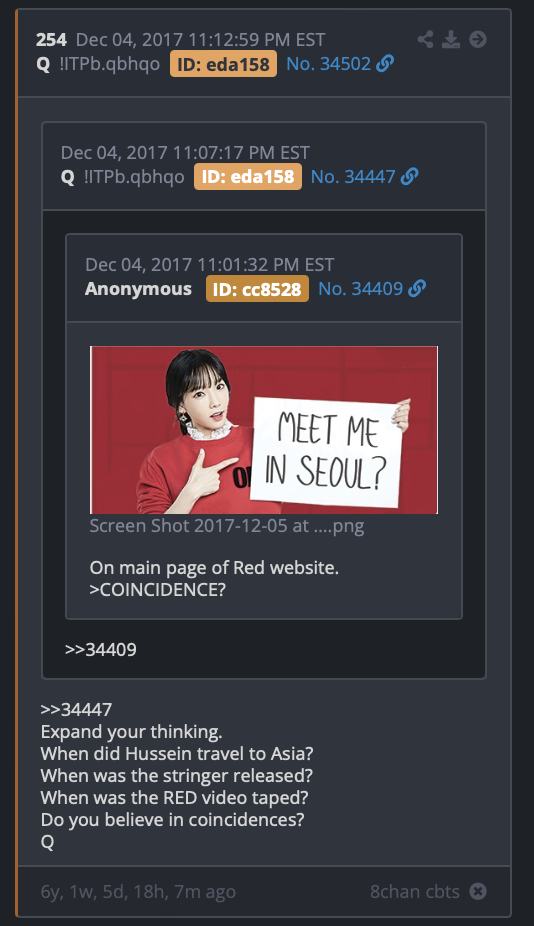Click the share icon for post 254
Screen dimensions: 534x926
(425, 40)
